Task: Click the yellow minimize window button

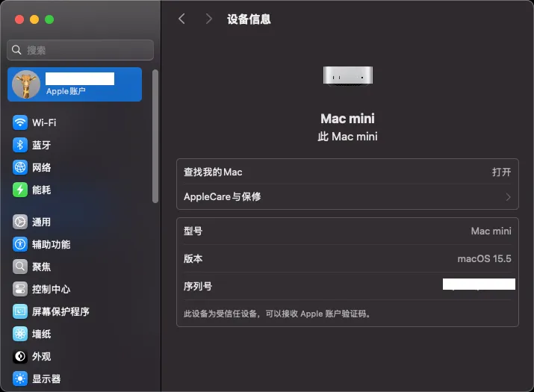Action: (x=34, y=19)
